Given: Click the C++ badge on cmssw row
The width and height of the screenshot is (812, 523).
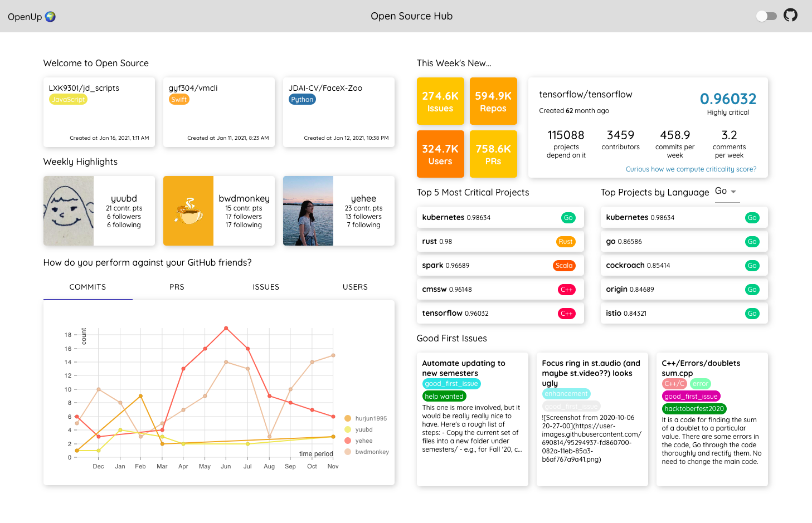Looking at the screenshot, I should click(x=567, y=290).
